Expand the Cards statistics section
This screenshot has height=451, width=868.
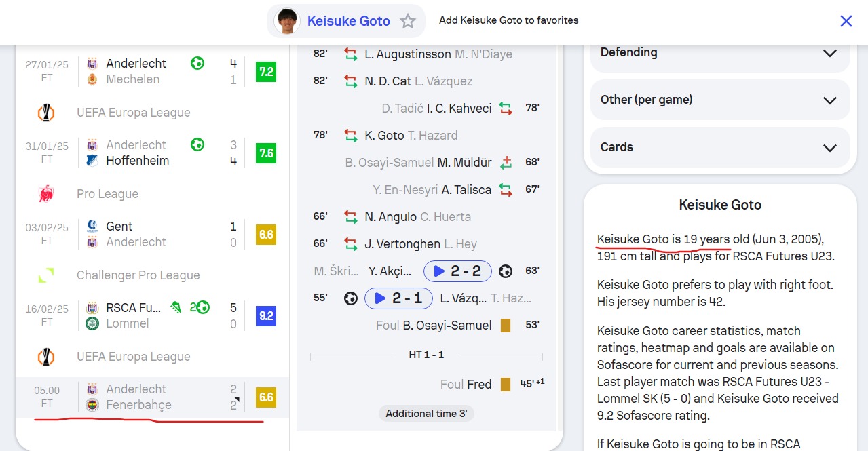click(x=720, y=147)
